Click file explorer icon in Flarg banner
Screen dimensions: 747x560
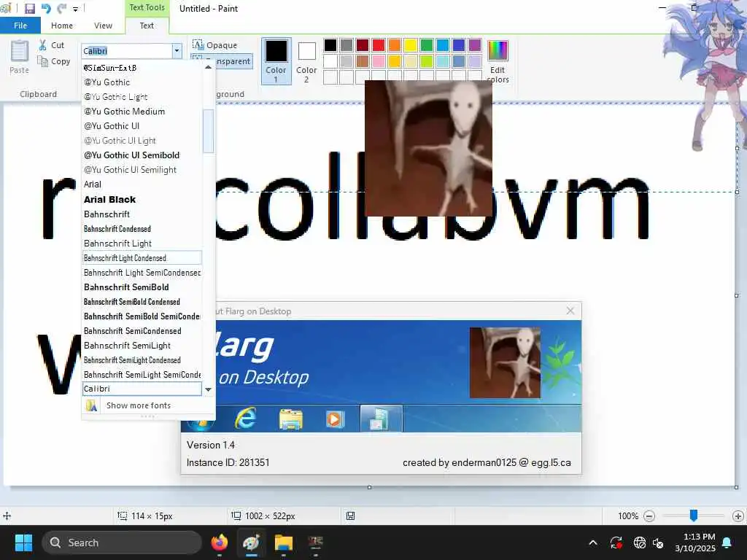pos(290,419)
